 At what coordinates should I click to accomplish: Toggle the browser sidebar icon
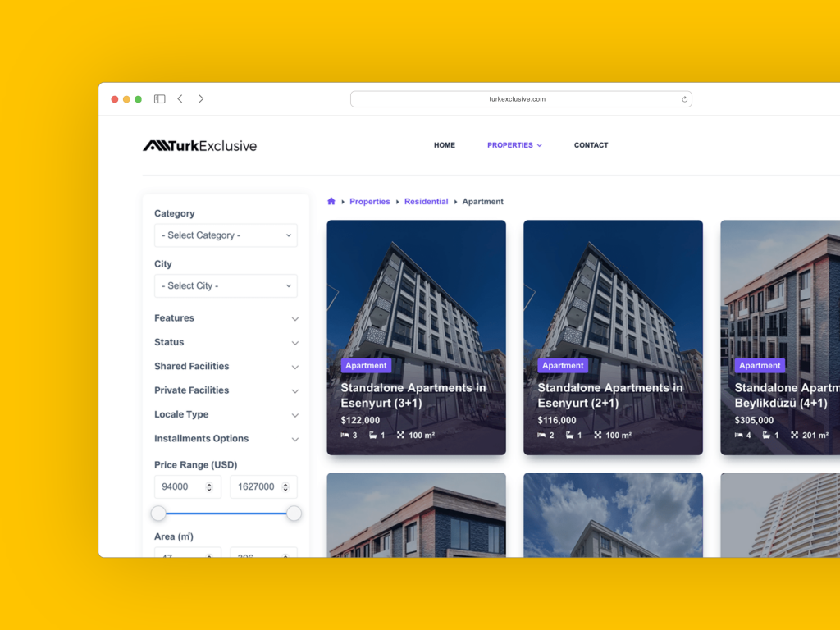point(159,99)
